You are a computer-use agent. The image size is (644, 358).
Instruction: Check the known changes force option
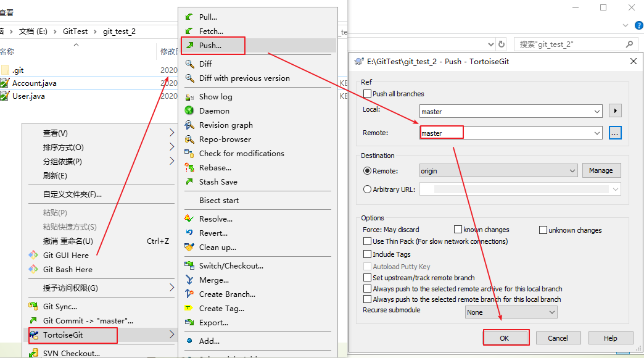pyautogui.click(x=458, y=230)
